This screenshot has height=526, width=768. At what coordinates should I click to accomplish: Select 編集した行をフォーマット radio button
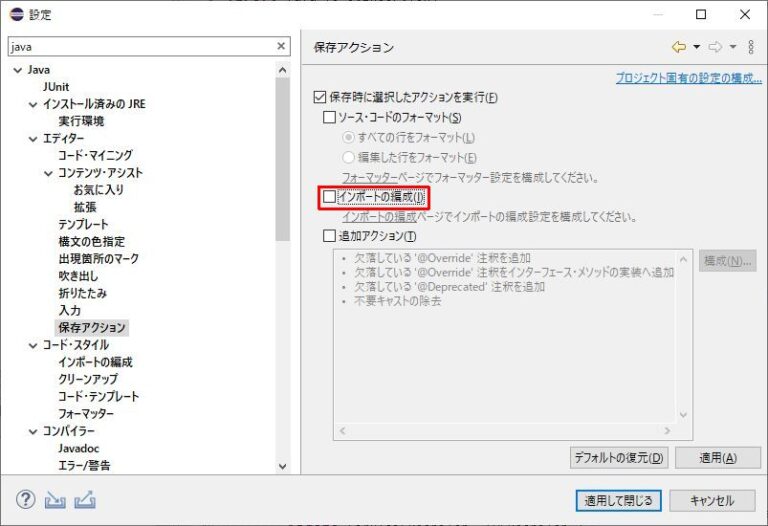tap(348, 157)
